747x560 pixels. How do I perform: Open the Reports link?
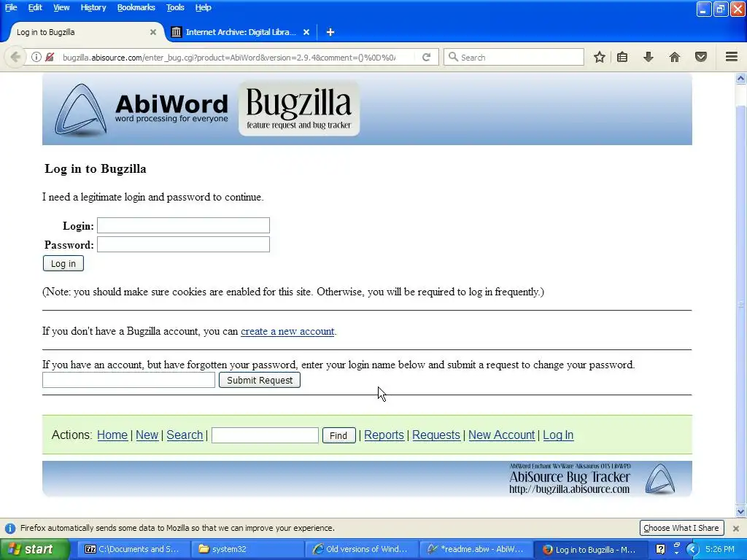click(x=384, y=435)
